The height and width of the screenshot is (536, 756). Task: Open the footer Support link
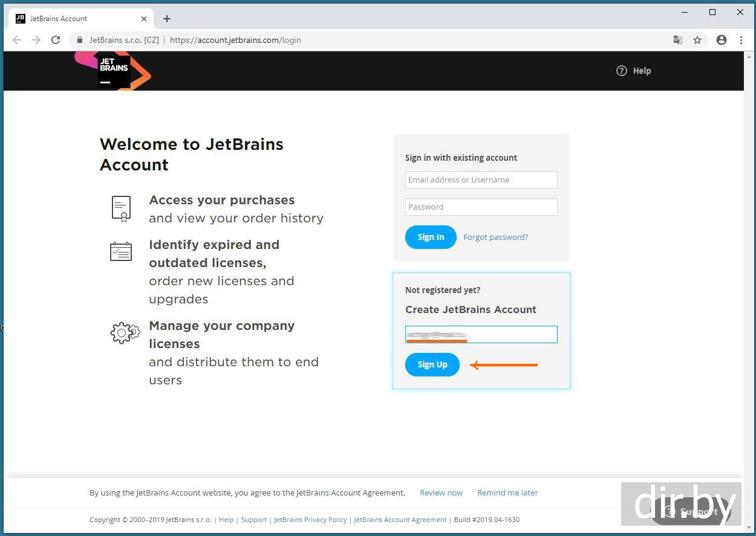(254, 520)
